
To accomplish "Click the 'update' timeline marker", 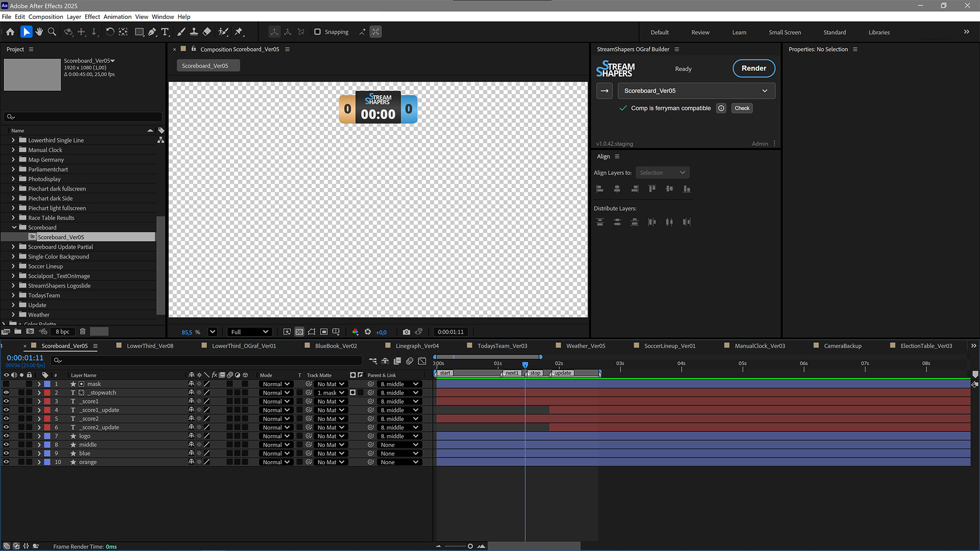I will point(563,373).
